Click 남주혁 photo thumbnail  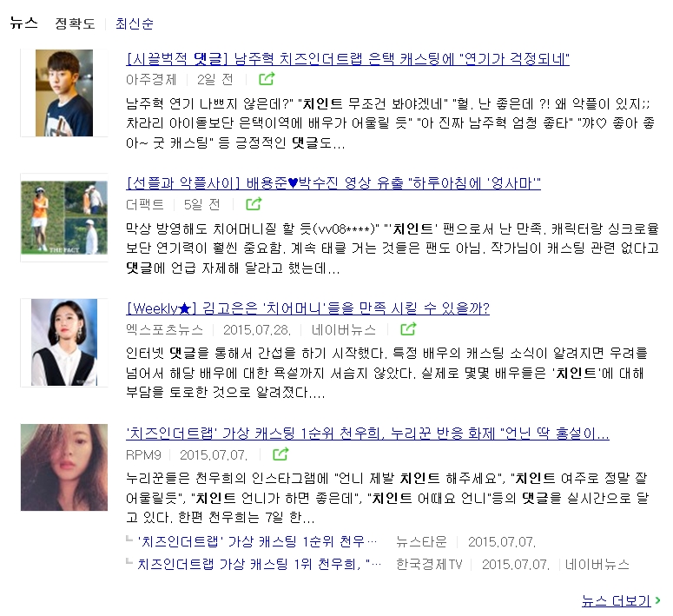(64, 93)
